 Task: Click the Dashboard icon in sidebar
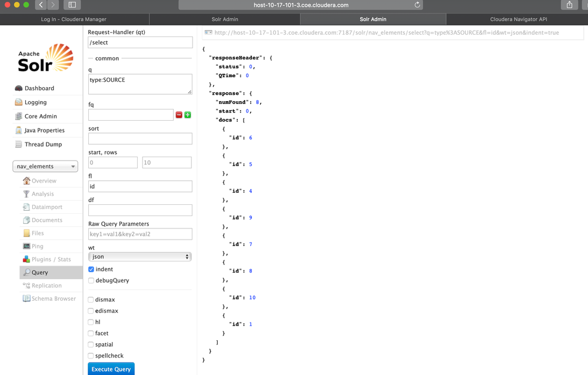18,88
